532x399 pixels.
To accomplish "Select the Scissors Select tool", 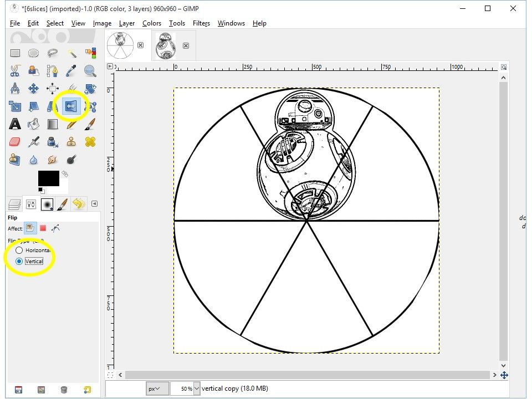I will pos(15,70).
